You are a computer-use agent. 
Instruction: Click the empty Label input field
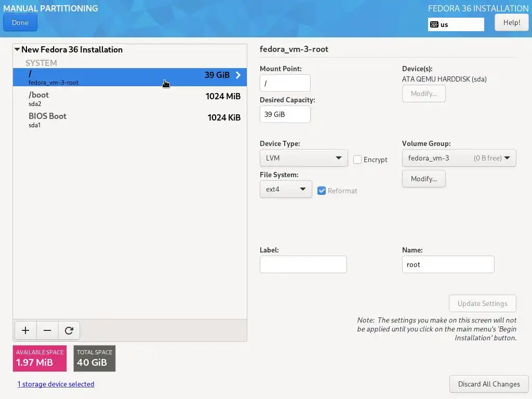pos(303,264)
